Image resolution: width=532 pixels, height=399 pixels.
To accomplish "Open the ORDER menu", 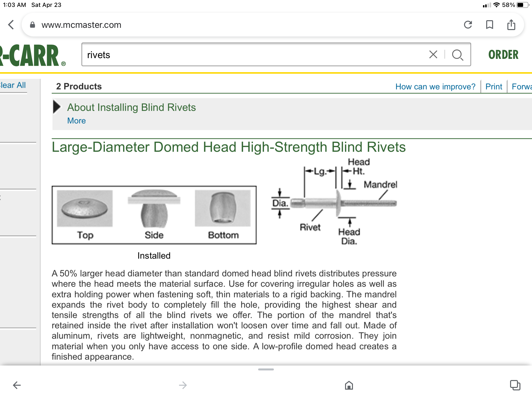I will click(x=503, y=55).
